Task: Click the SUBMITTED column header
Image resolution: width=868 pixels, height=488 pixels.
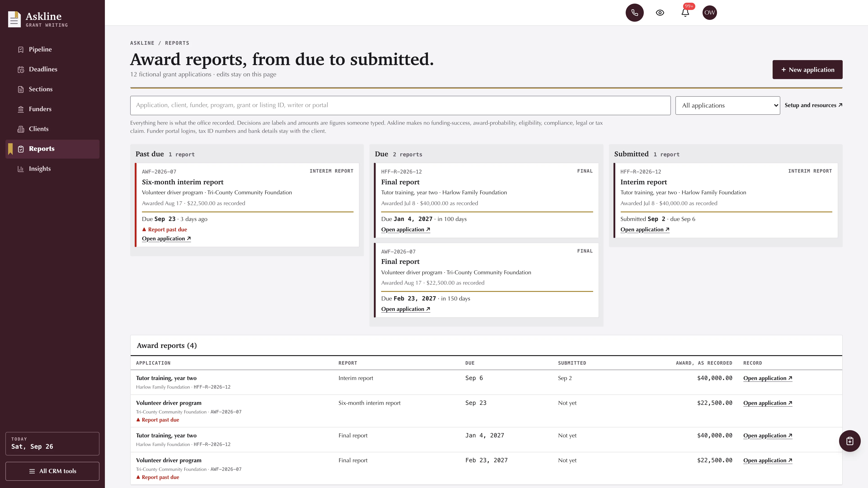Action: point(572,363)
